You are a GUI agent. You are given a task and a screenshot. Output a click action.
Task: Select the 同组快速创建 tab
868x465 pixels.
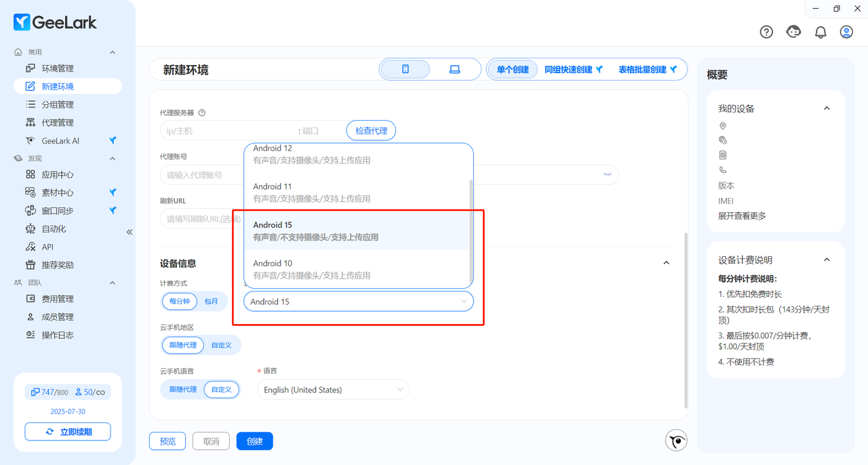tap(574, 69)
